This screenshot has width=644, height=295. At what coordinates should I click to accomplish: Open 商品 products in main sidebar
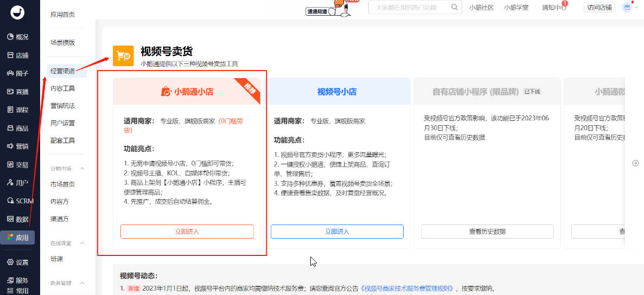click(18, 128)
